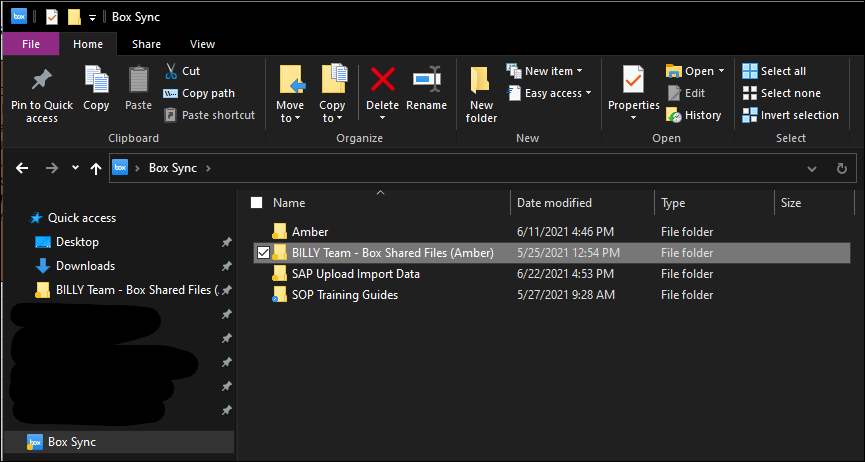Sort by the Type column
The height and width of the screenshot is (462, 865).
[x=673, y=203]
